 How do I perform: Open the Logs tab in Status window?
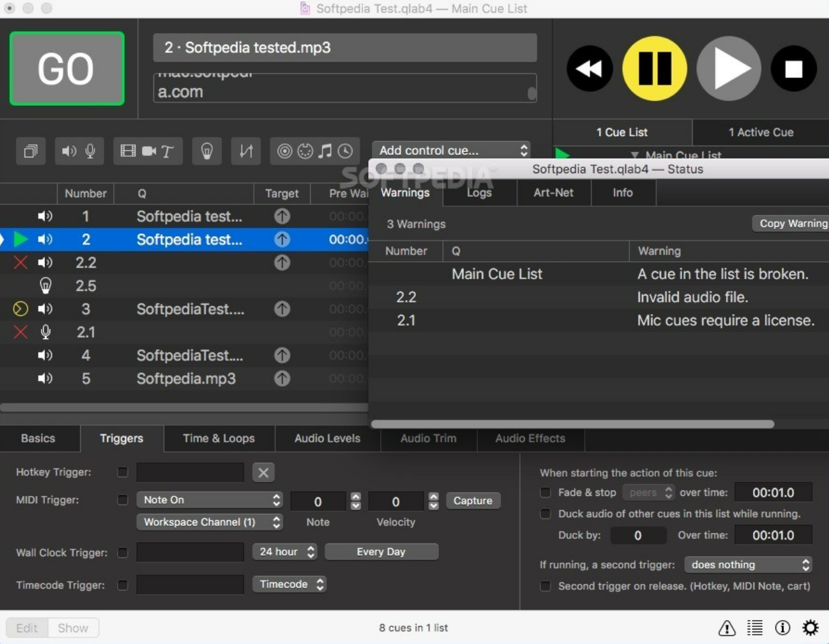tap(479, 193)
